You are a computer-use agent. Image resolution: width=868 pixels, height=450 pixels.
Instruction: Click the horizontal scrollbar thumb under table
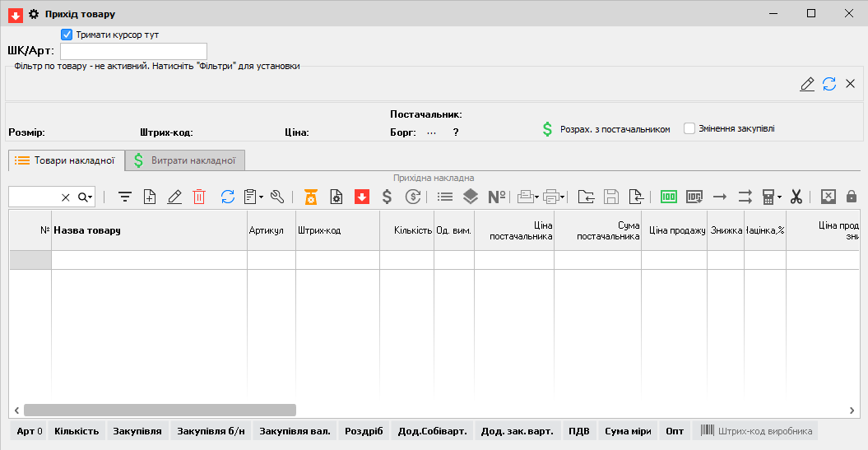[159, 410]
